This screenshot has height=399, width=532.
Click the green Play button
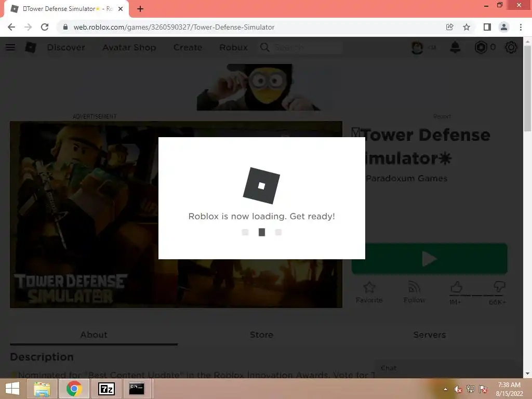click(x=430, y=259)
